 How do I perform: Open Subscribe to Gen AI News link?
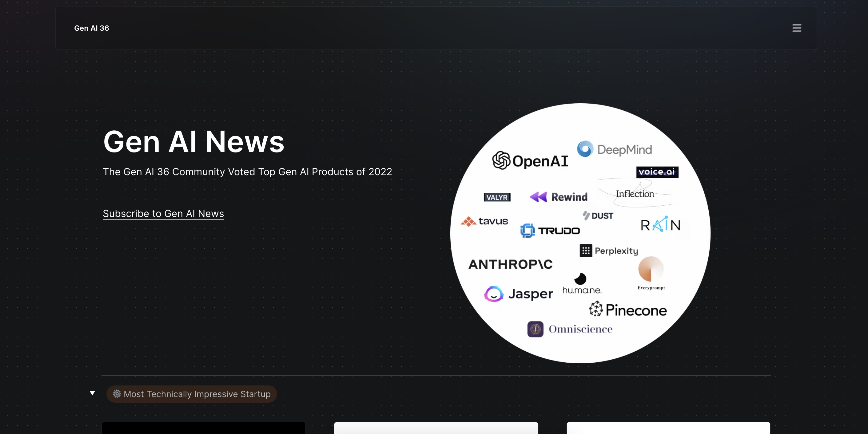pyautogui.click(x=163, y=213)
